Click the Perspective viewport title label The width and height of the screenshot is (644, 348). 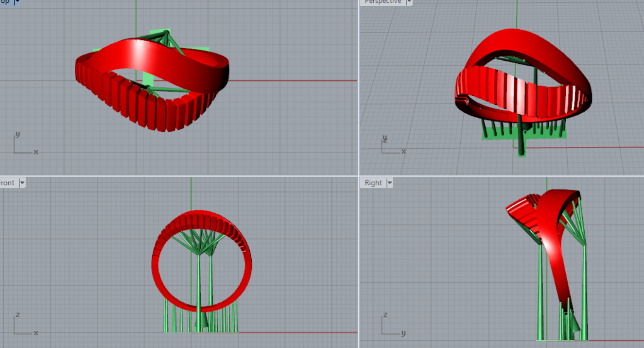383,2
